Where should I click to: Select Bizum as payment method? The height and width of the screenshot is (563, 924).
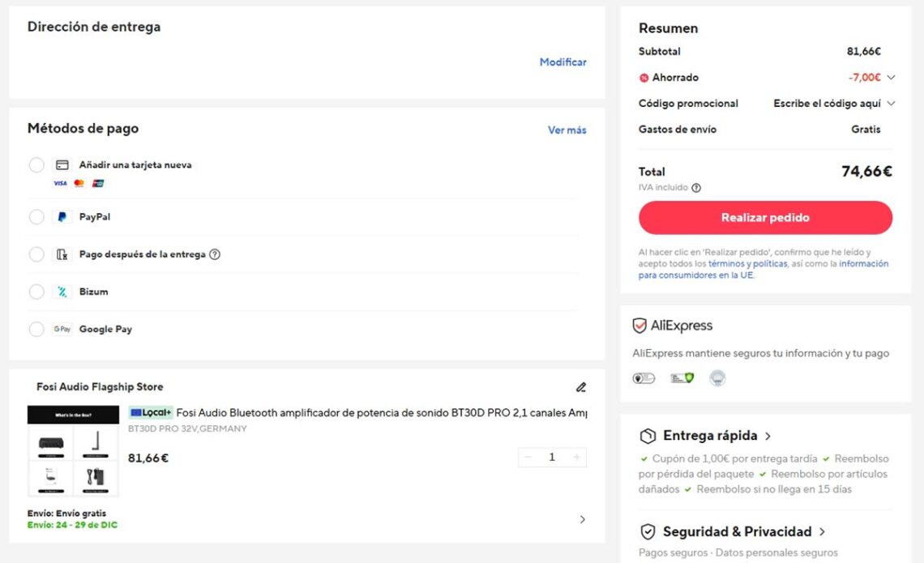pos(36,292)
